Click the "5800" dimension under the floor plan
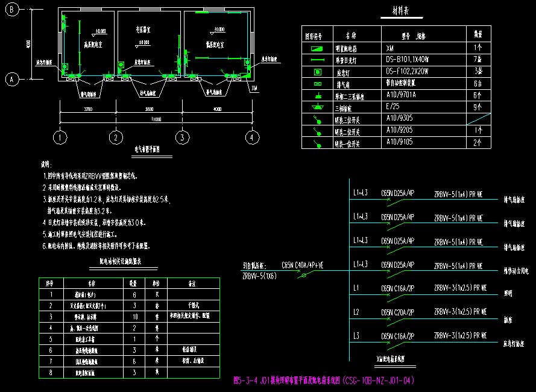The height and width of the screenshot is (392, 536). [x=149, y=109]
